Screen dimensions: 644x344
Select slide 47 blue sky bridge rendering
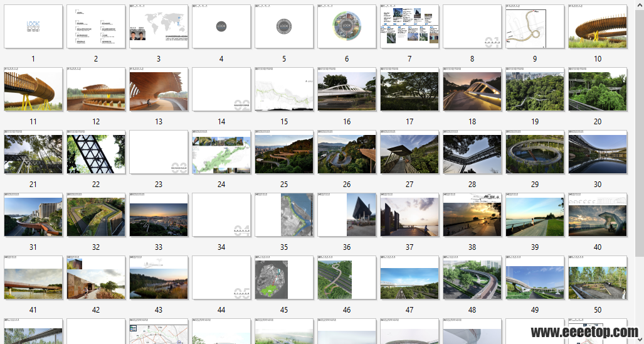409,278
